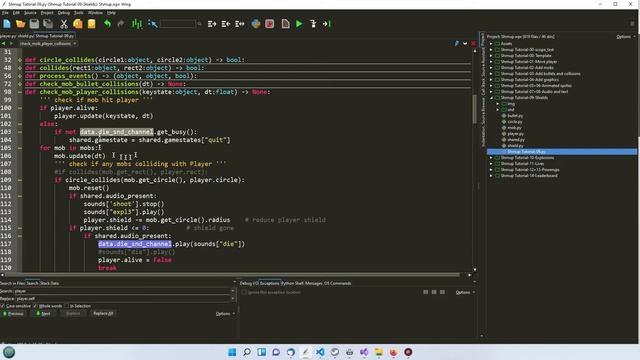The height and width of the screenshot is (360, 640).
Task: Toggle the Case sensitive checkbox
Action: coord(2,306)
